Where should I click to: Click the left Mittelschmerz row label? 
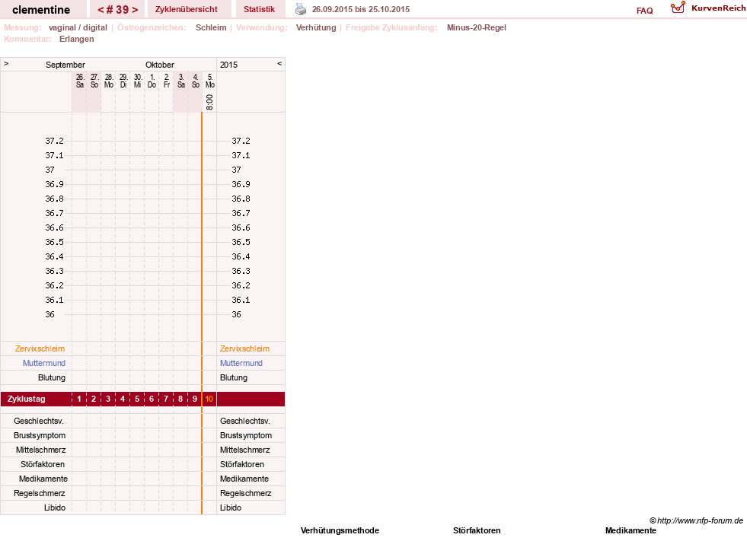pos(40,450)
